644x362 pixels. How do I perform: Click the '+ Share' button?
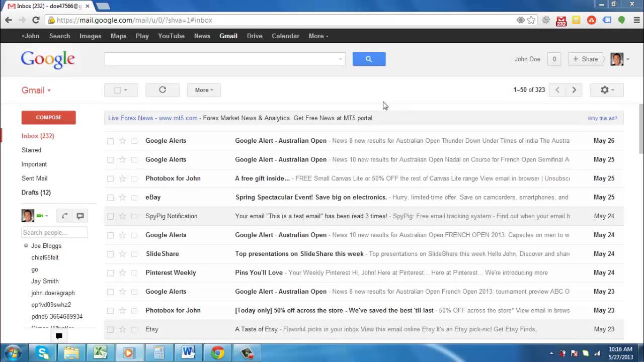[586, 59]
